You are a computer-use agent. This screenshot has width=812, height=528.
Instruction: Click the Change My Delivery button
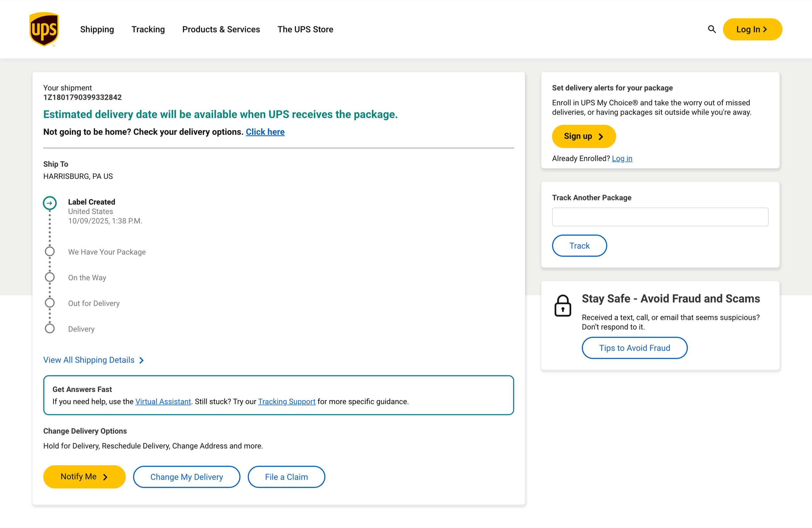tap(187, 477)
